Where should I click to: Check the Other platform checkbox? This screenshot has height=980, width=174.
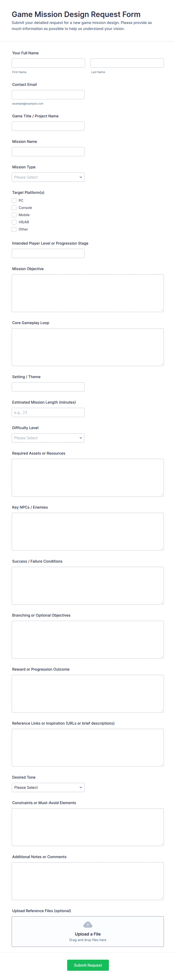[14, 229]
